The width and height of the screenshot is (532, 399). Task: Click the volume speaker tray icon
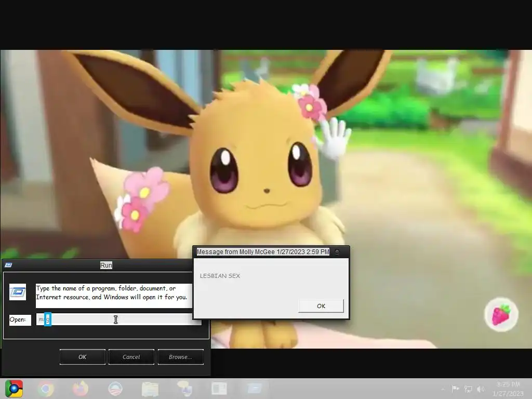[x=481, y=389]
